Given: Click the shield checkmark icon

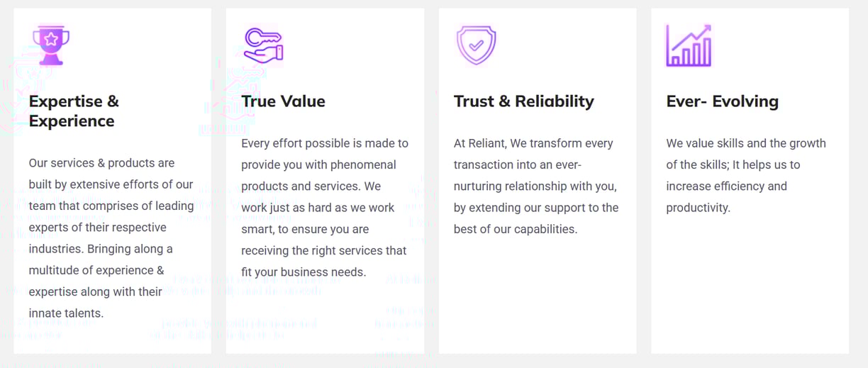Looking at the screenshot, I should (476, 45).
